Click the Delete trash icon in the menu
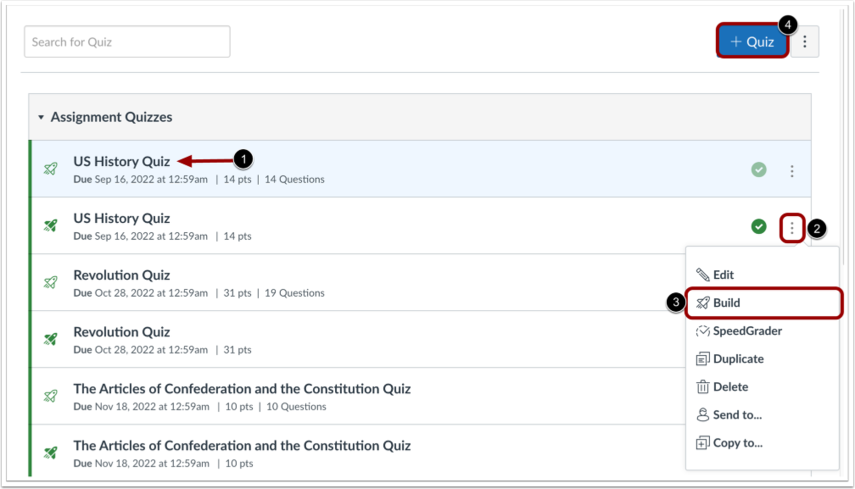This screenshot has height=489, width=855. [x=702, y=387]
